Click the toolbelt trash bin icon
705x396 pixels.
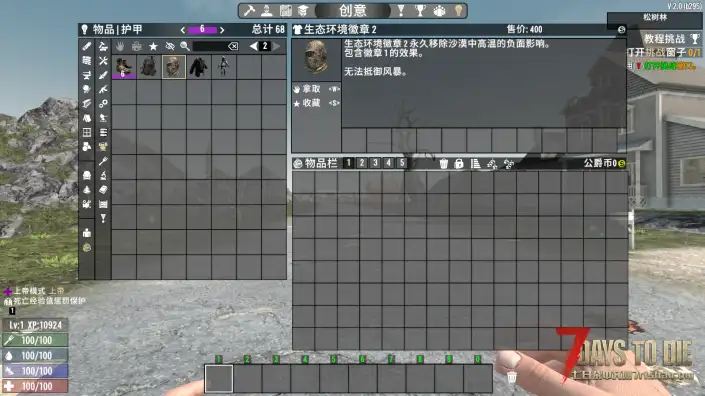(511, 377)
